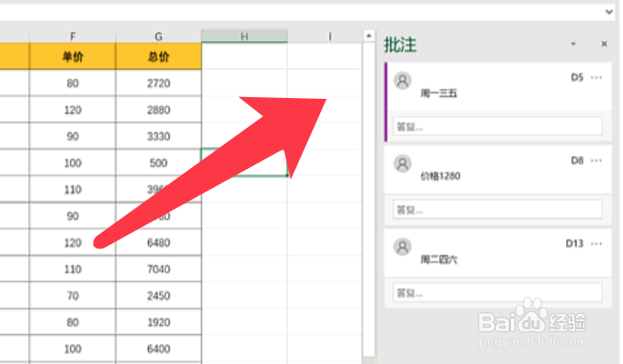Click reply box under 周一三五 comment
This screenshot has height=364, width=623.
point(498,127)
